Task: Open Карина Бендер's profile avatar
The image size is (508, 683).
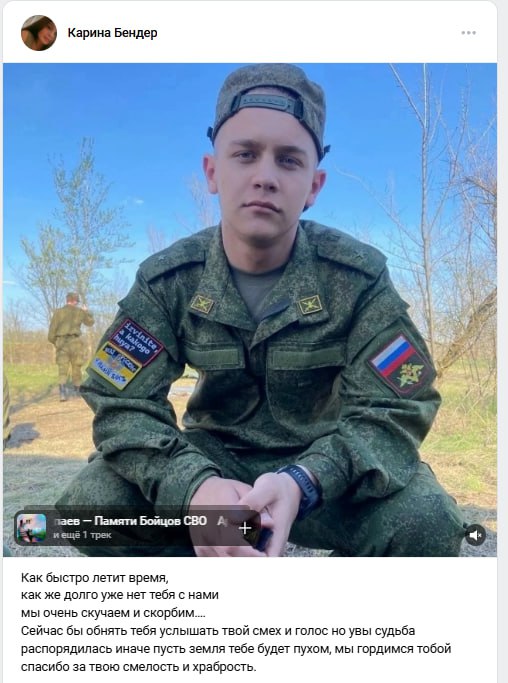Action: [x=39, y=33]
